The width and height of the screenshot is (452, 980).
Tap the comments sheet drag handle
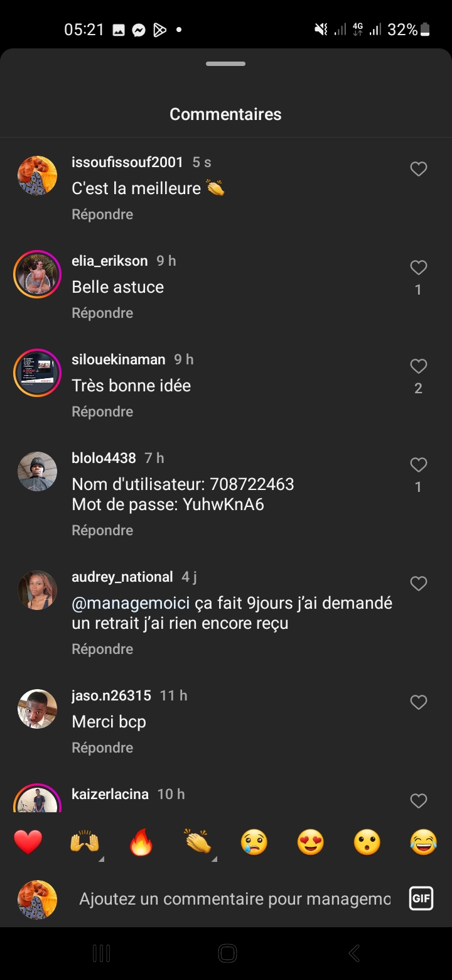point(225,64)
